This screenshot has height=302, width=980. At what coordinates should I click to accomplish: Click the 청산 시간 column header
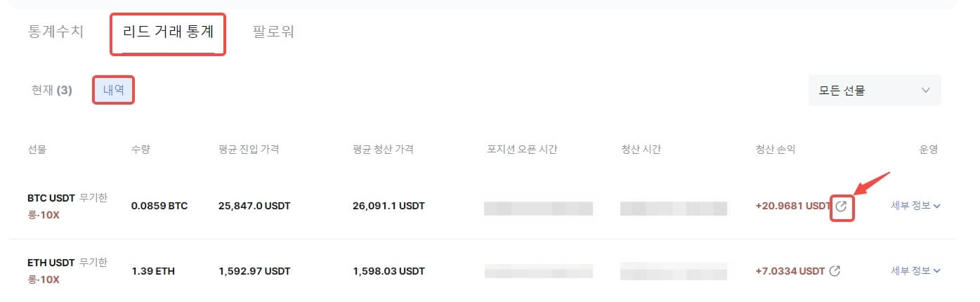point(641,150)
